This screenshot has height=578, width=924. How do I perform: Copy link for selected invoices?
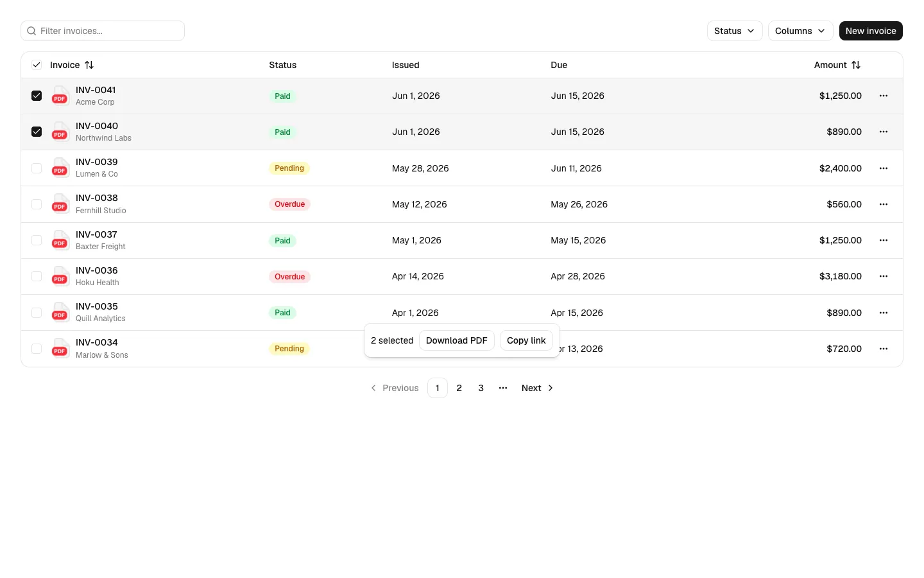(x=526, y=340)
